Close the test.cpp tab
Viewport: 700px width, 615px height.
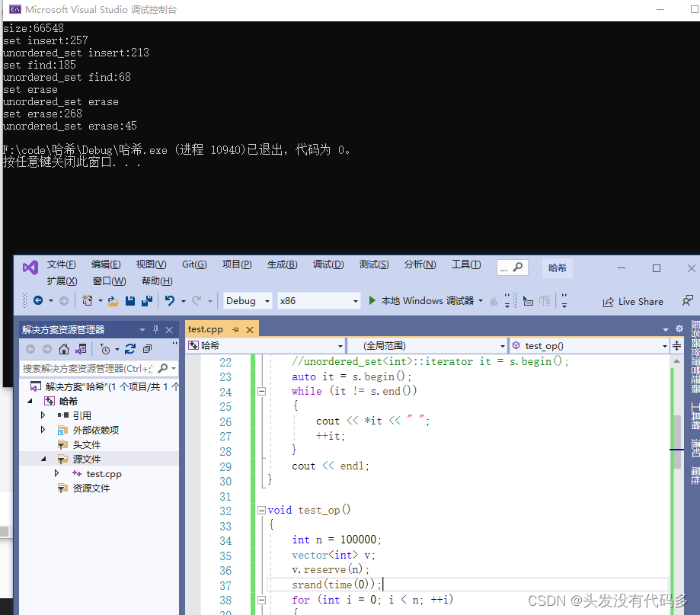coord(250,330)
